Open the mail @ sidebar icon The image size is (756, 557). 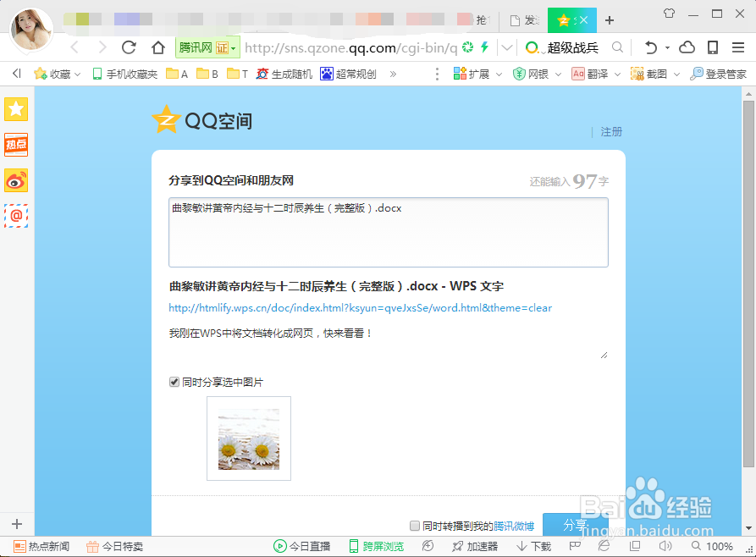click(x=16, y=216)
